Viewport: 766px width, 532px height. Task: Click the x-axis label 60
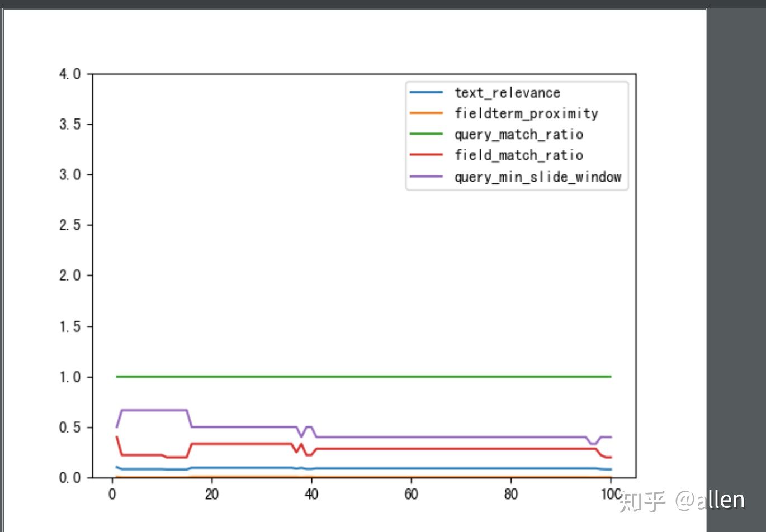pyautogui.click(x=411, y=494)
